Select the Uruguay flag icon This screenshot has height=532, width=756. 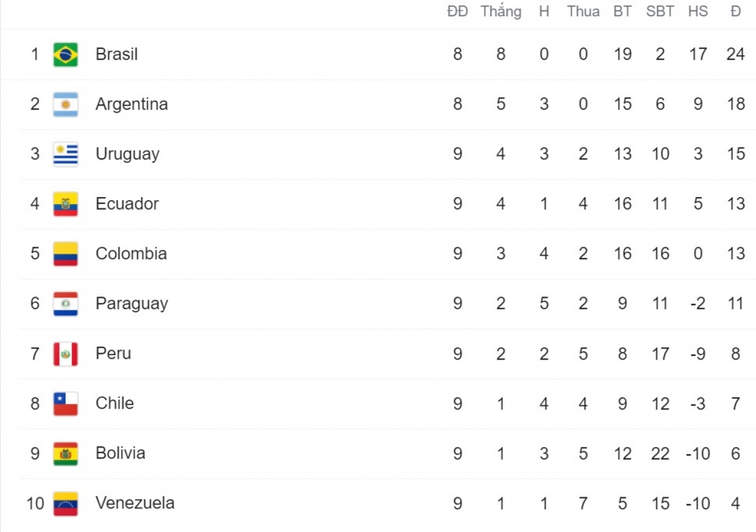point(66,154)
